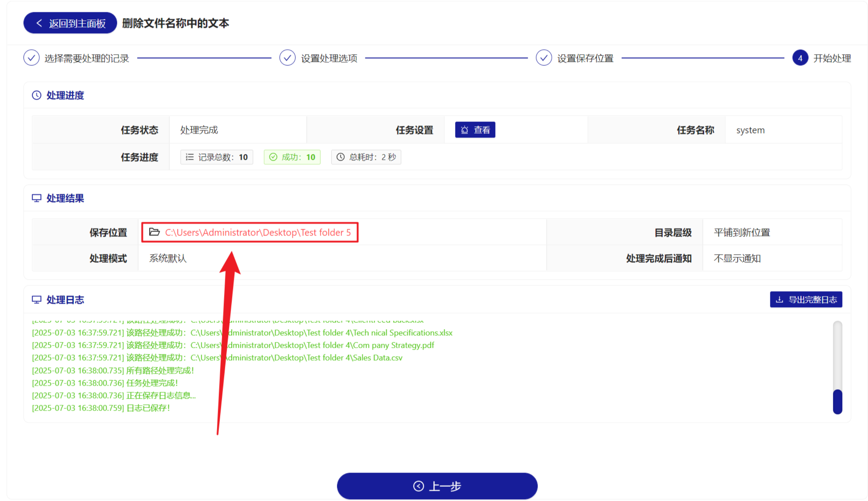This screenshot has height=501, width=868.
Task: Click the 任务状态 label cell
Action: (x=100, y=130)
